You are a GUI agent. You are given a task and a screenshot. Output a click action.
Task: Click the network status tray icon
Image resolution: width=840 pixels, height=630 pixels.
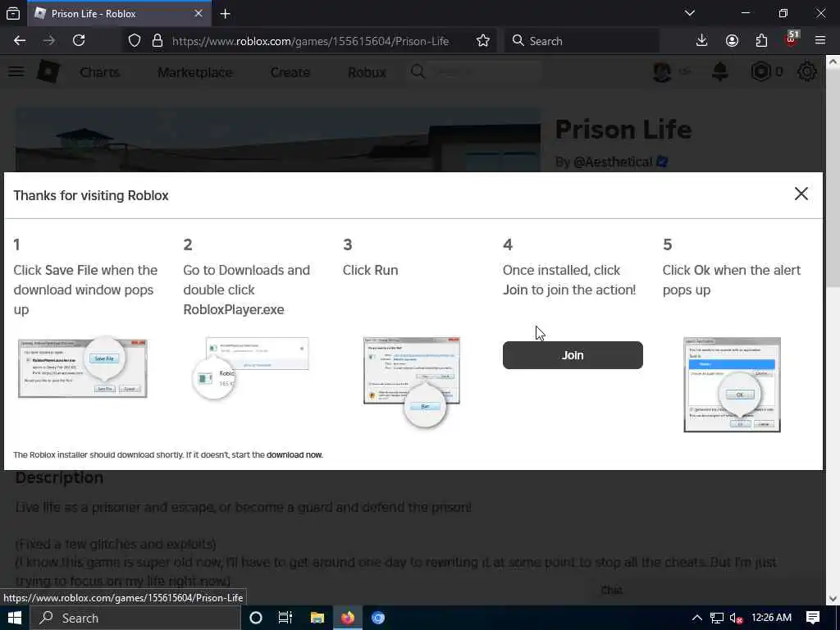pyautogui.click(x=717, y=619)
